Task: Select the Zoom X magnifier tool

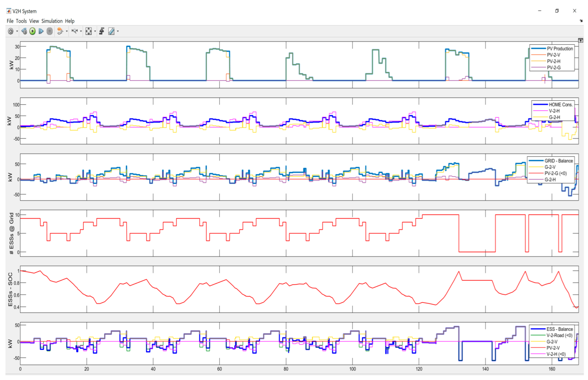Action: coord(75,31)
